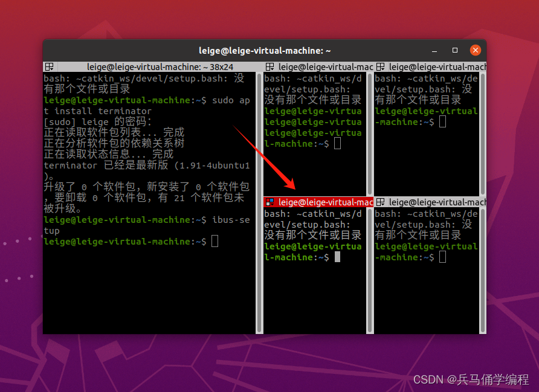539x392 pixels.
Task: Select the top-right pane's titlebar label
Action: point(437,66)
